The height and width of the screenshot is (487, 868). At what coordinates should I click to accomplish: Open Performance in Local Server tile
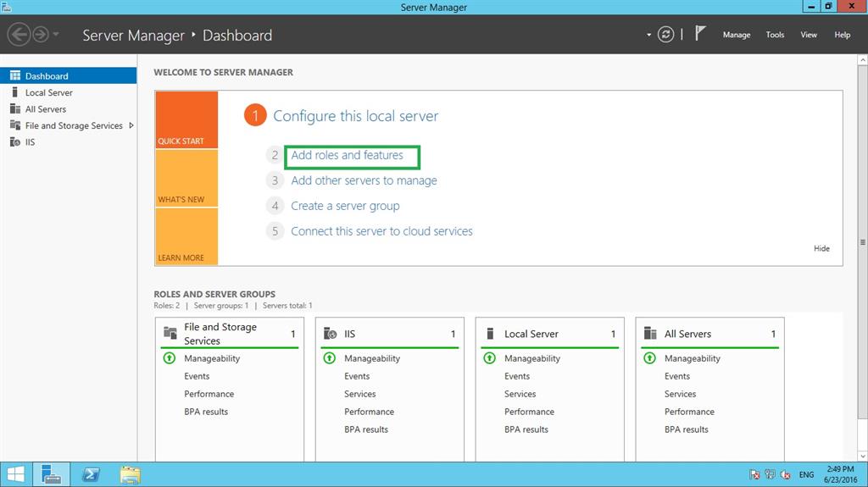[529, 412]
